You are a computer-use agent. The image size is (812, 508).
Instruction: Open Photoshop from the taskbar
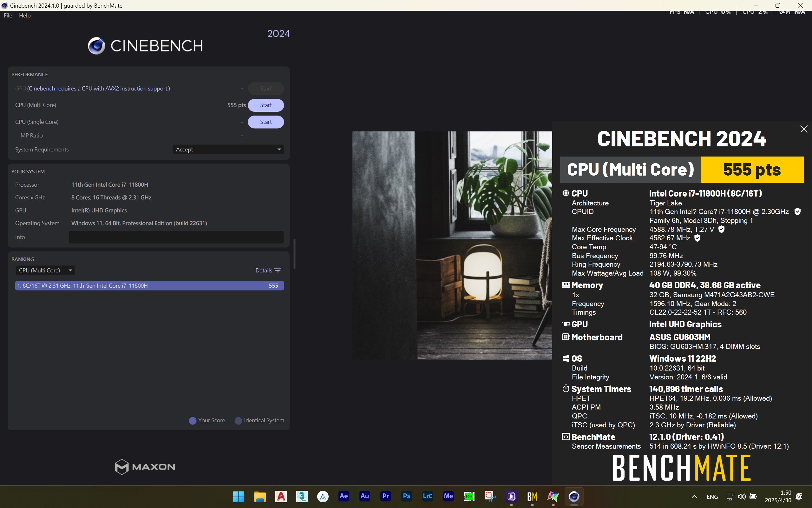[406, 496]
